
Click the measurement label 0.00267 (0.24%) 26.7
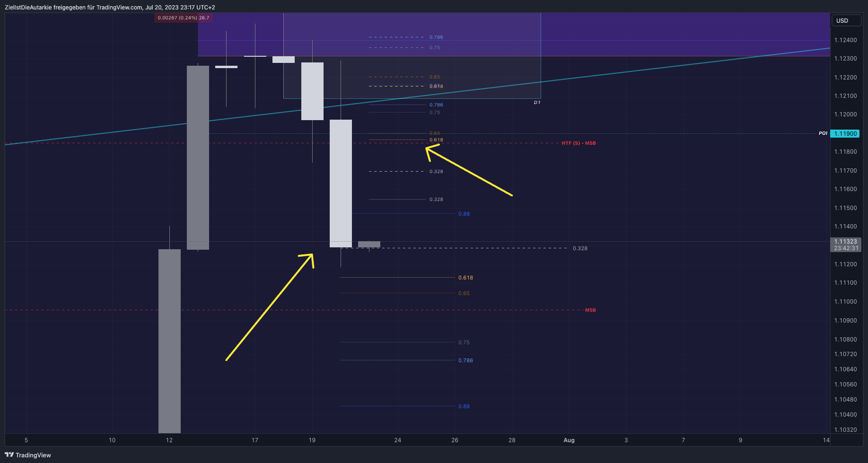pyautogui.click(x=184, y=18)
